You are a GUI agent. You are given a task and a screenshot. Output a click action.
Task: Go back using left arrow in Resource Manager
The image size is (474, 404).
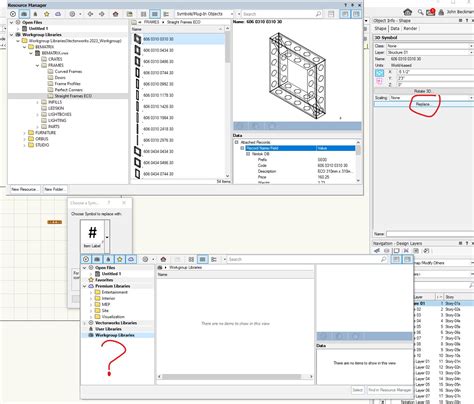[x=90, y=14]
